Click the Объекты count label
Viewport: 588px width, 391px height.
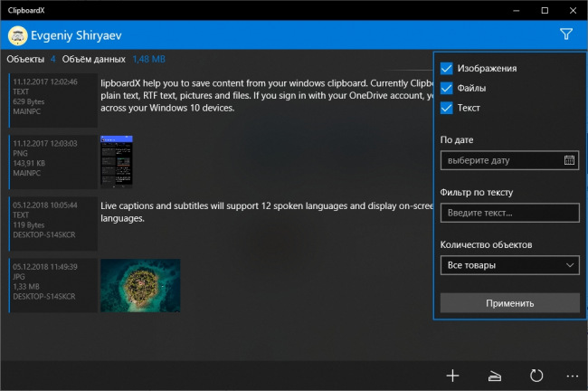[x=25, y=60]
